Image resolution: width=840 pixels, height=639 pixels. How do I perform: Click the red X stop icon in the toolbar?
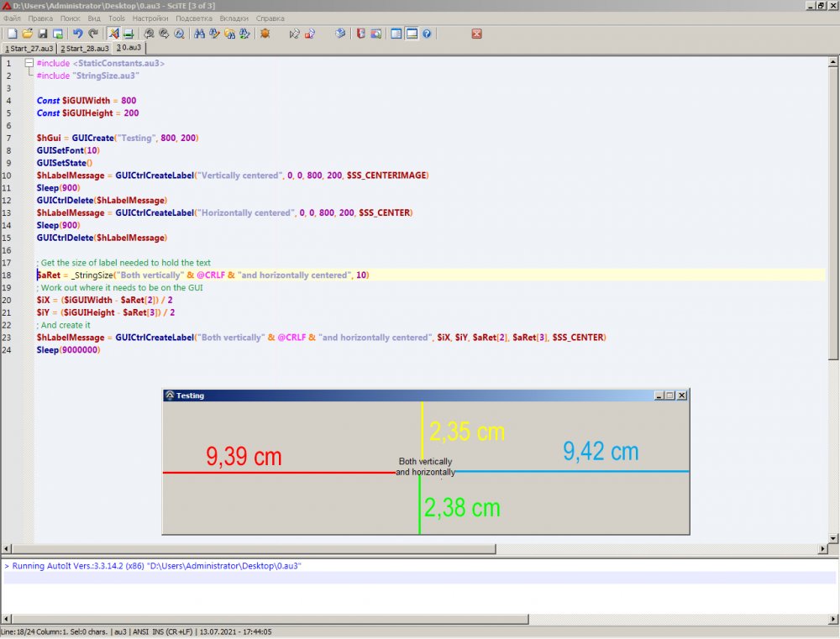point(477,34)
